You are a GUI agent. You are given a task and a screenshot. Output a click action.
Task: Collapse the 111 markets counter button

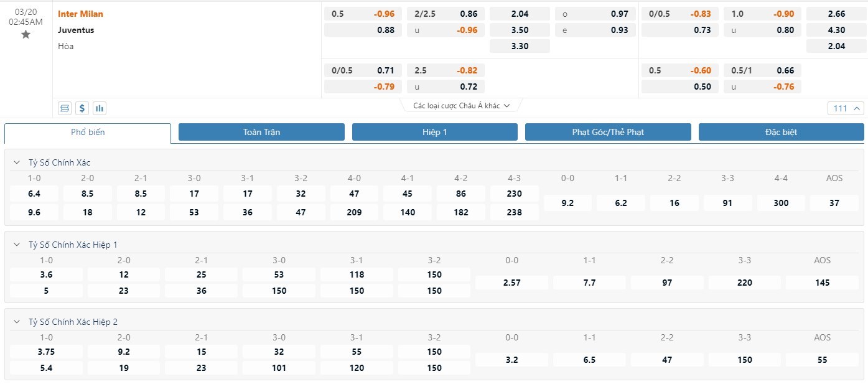point(846,108)
